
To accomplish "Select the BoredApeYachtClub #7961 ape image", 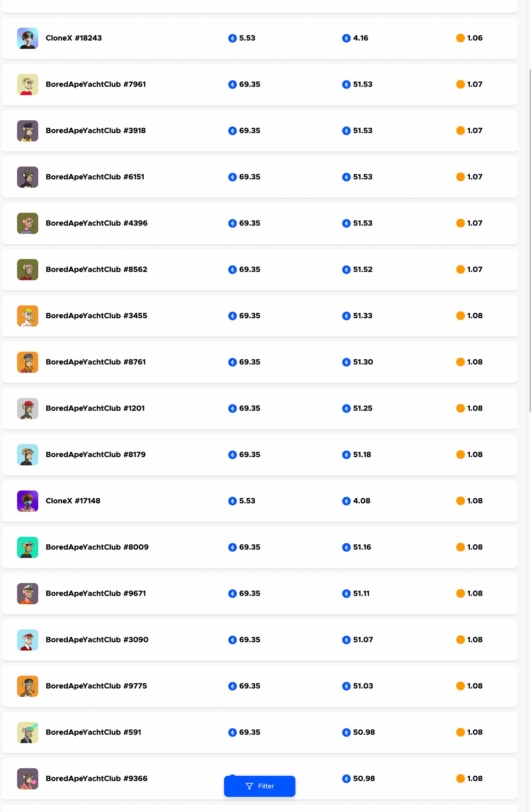I will [28, 84].
